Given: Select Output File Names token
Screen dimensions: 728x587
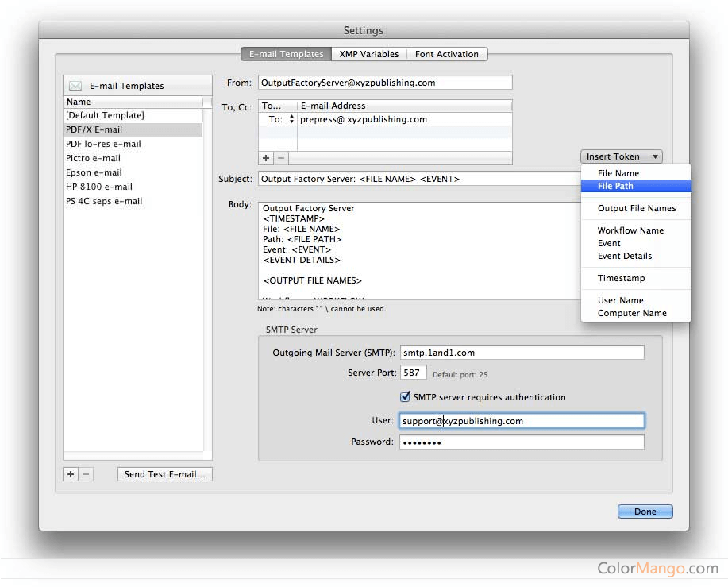Looking at the screenshot, I should [x=637, y=208].
